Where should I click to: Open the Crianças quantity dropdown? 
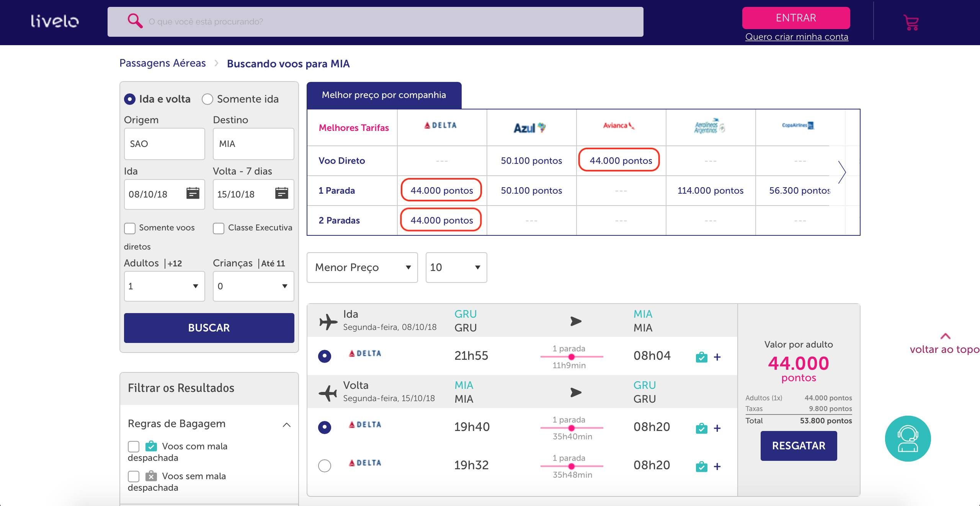[253, 286]
